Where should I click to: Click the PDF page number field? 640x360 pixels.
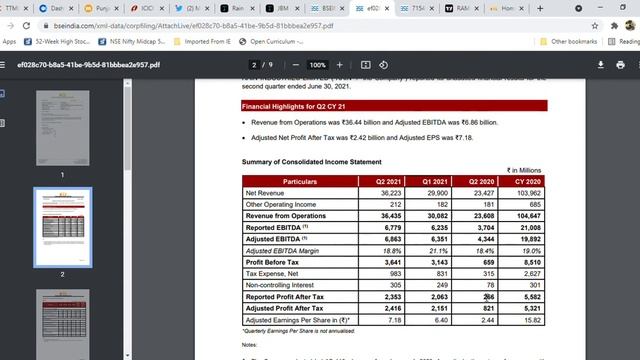click(x=254, y=65)
